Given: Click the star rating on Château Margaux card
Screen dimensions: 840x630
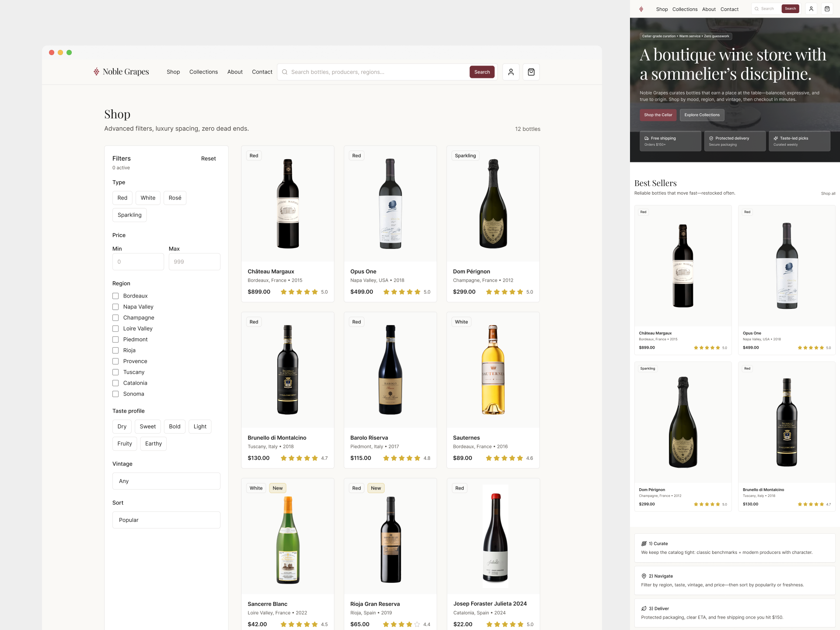Looking at the screenshot, I should pyautogui.click(x=299, y=292).
